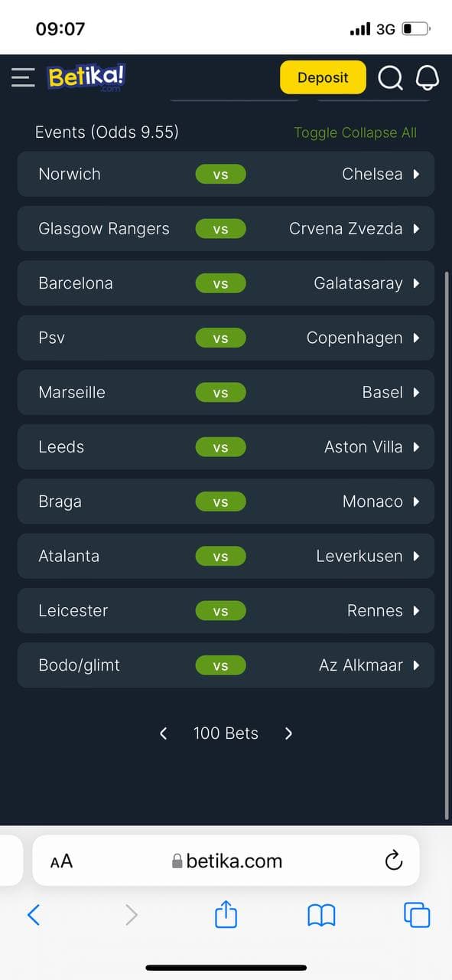Click the yellow Deposit button
The image size is (452, 980).
coord(323,77)
